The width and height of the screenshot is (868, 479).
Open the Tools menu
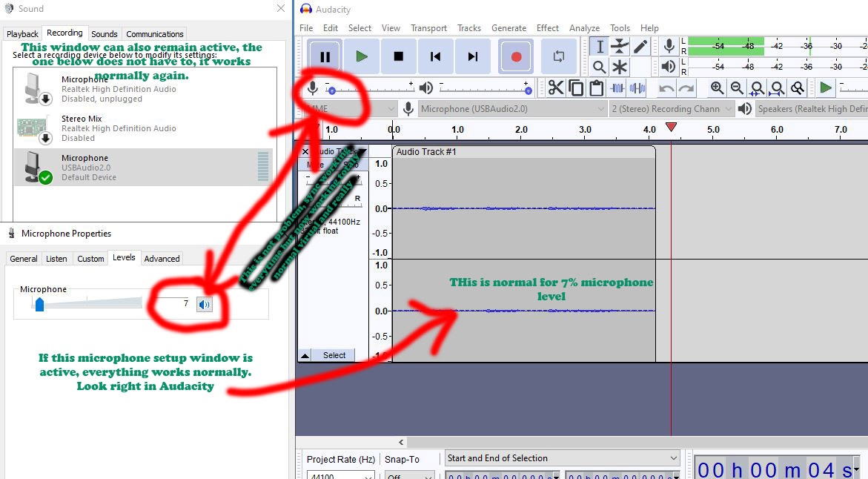pos(620,27)
